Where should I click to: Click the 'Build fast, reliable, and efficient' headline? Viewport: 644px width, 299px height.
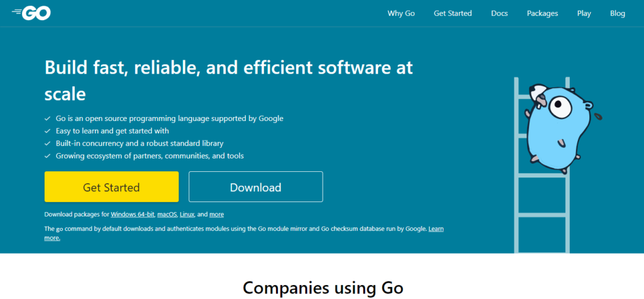(x=228, y=81)
